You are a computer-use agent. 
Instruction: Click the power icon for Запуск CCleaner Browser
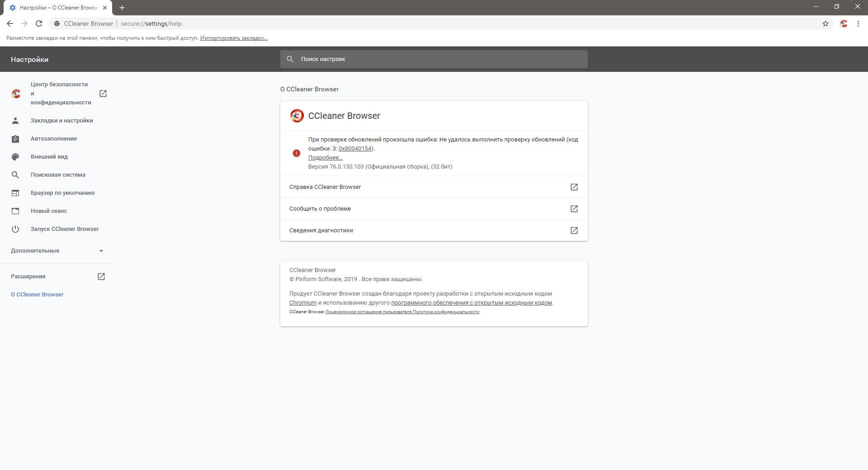pos(15,229)
